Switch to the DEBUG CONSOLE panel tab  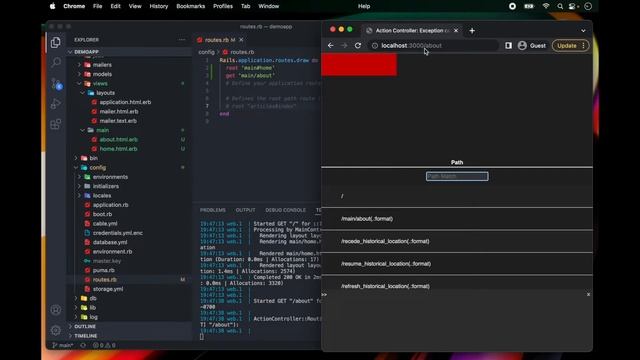click(285, 210)
